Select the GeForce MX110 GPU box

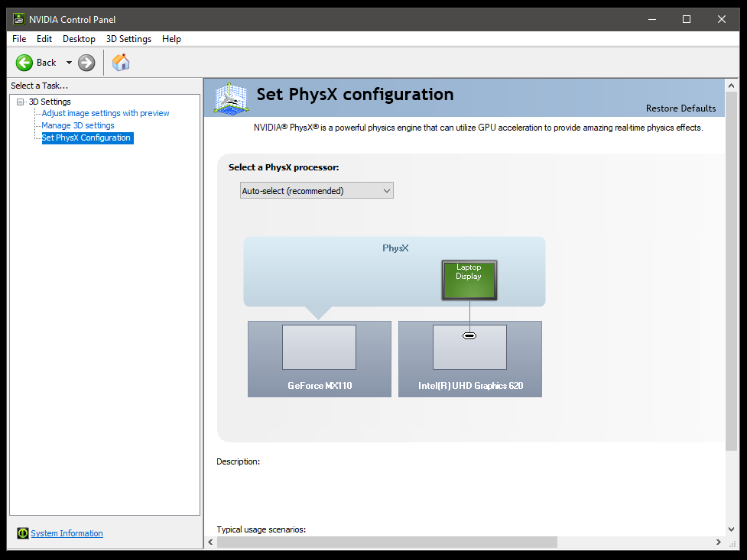click(x=319, y=358)
